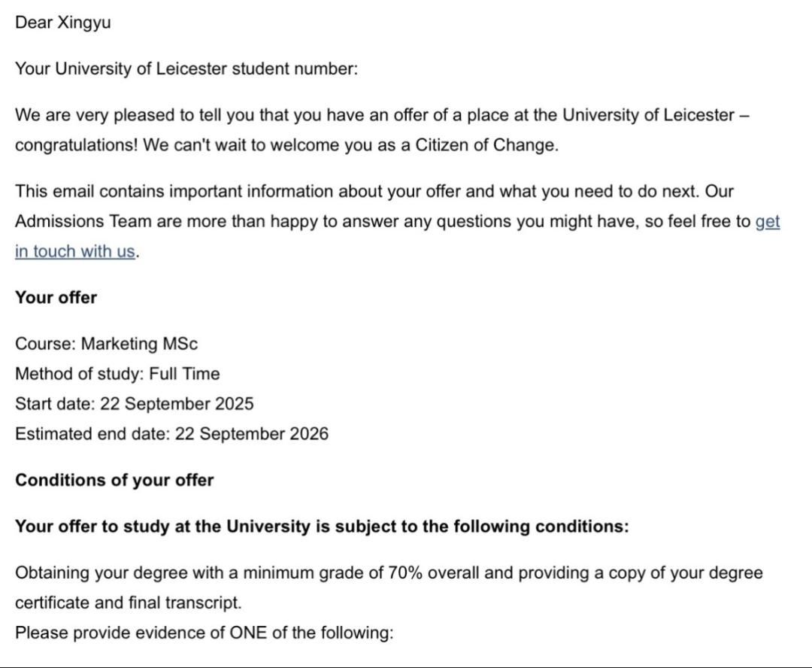Viewport: 812px width, 668px height.
Task: Click the '22 September 2026' date text
Action: coord(251,434)
